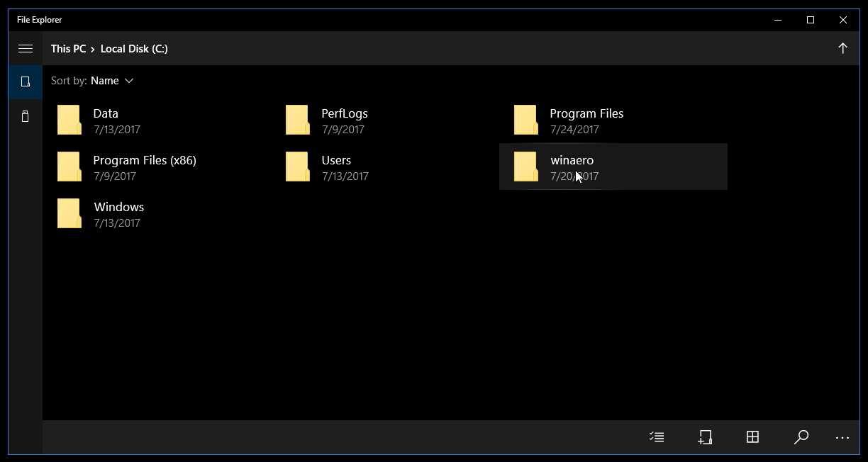Select the This PC icon in sidebar

(x=25, y=82)
